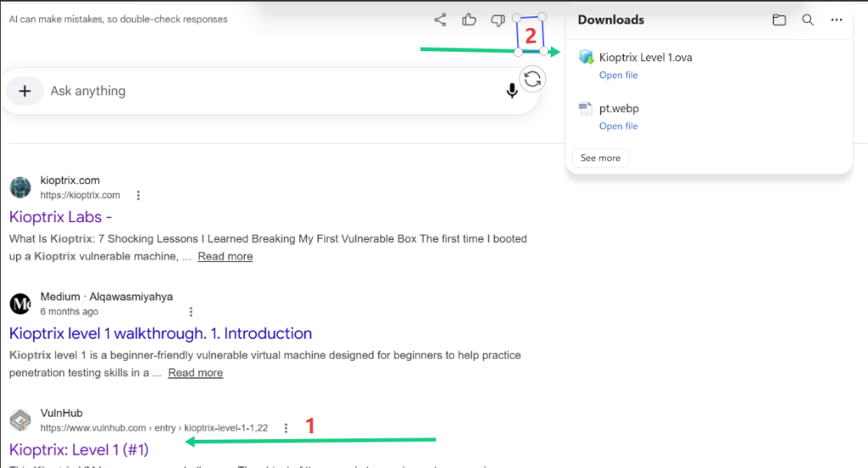Click the refresh circular arrows icon
The height and width of the screenshot is (468, 868).
point(532,79)
